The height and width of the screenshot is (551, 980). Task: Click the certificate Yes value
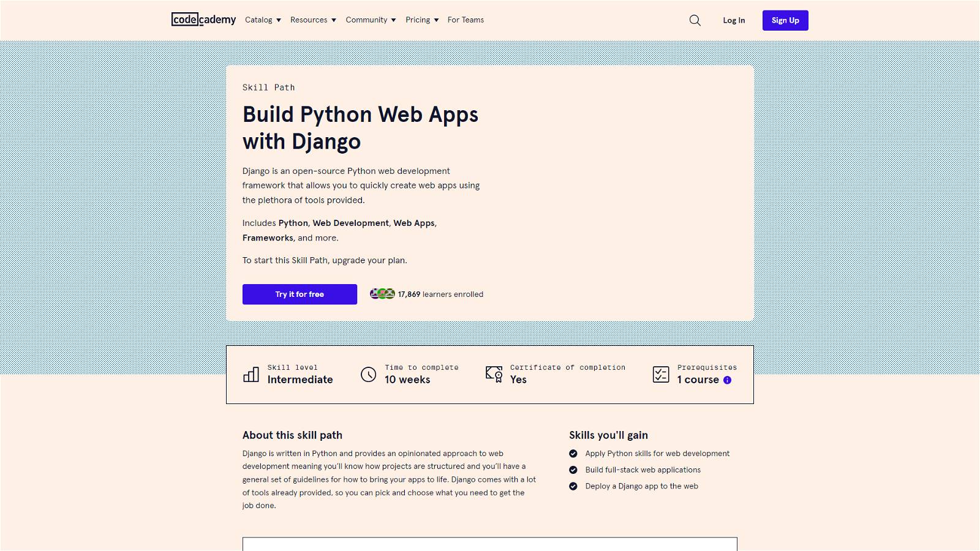pos(518,380)
